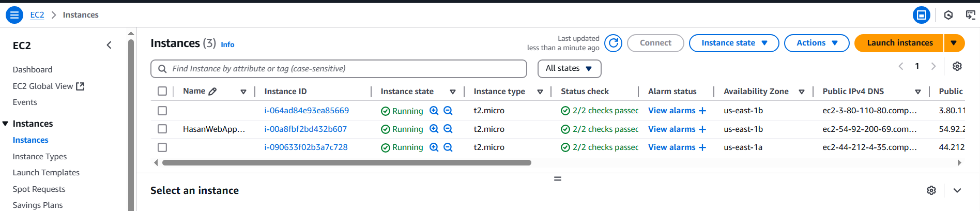
Task: Go to next page arrow
Action: click(933, 66)
